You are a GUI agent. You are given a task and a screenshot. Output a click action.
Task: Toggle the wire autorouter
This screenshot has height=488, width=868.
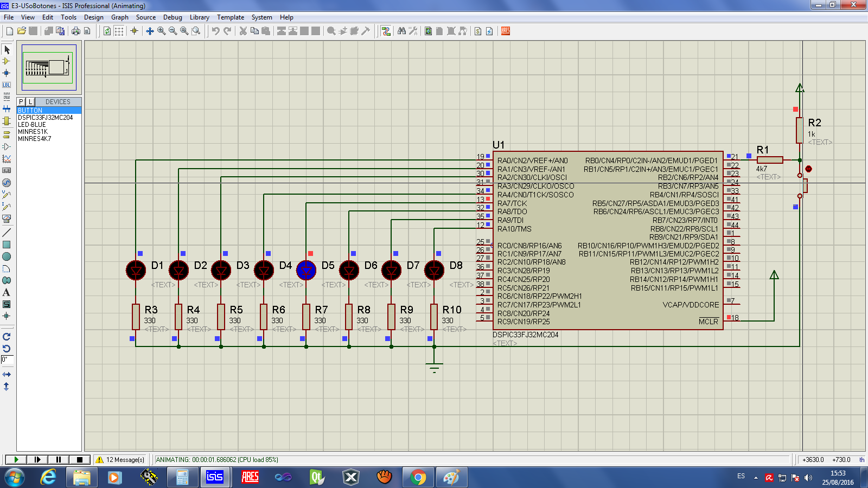click(386, 31)
